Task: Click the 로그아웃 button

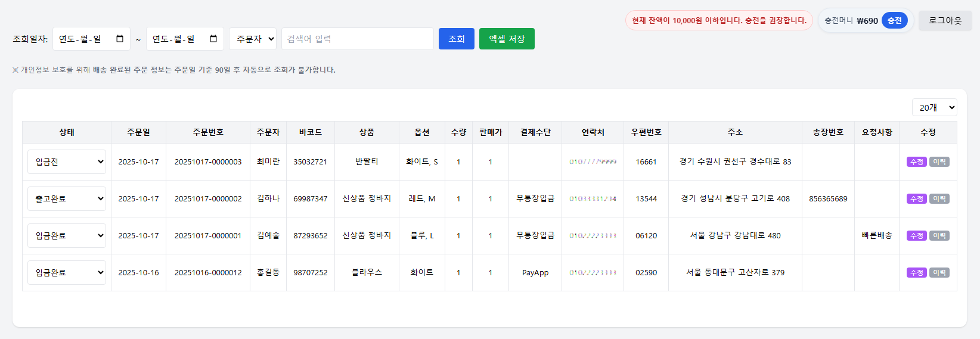Action: pyautogui.click(x=945, y=20)
